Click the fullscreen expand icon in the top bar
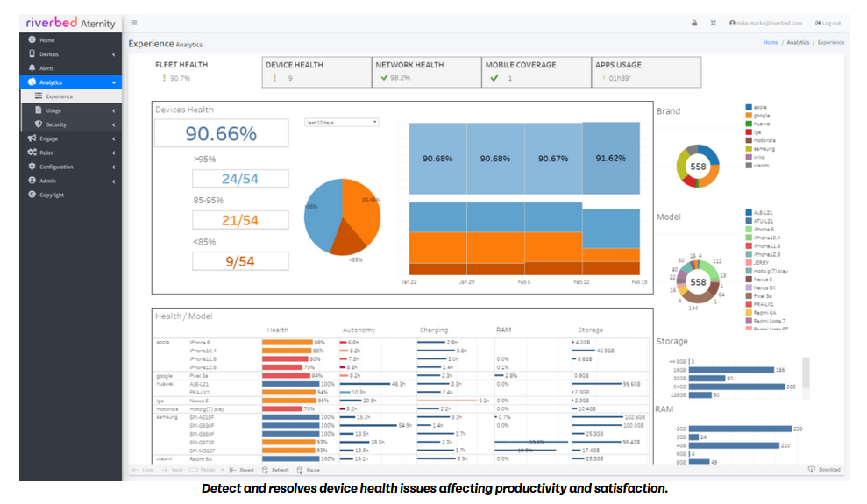Viewport: 867px width, 504px height. pos(714,23)
